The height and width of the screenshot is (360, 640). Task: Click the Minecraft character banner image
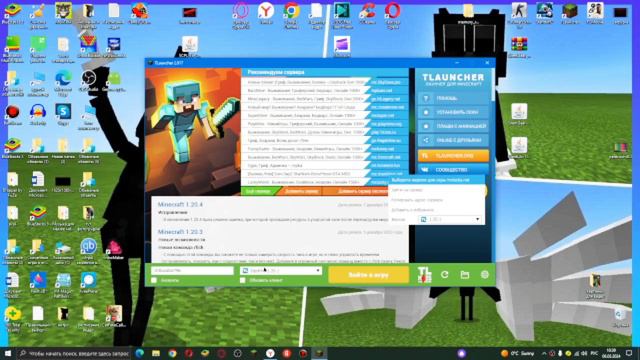(193, 132)
